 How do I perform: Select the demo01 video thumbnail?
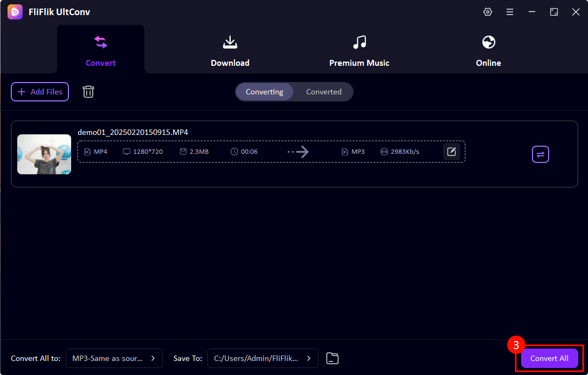point(44,154)
